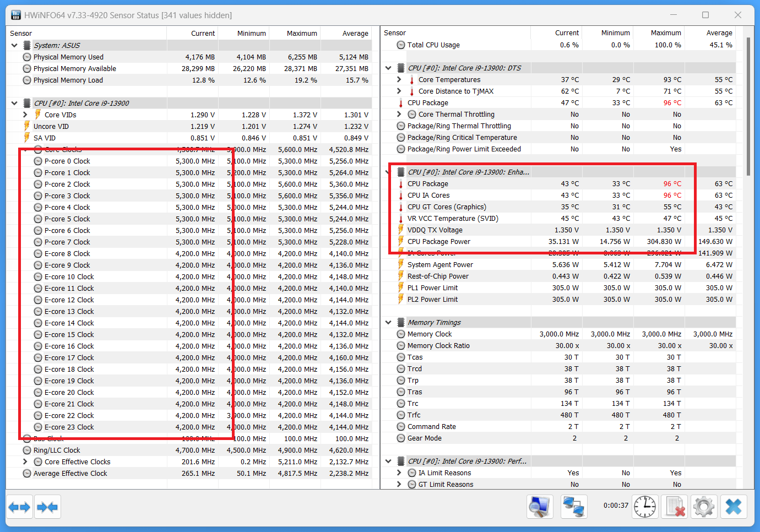The image size is (760, 532).
Task: Click the thermometer icon of DTS CPU Package
Action: (x=401, y=103)
